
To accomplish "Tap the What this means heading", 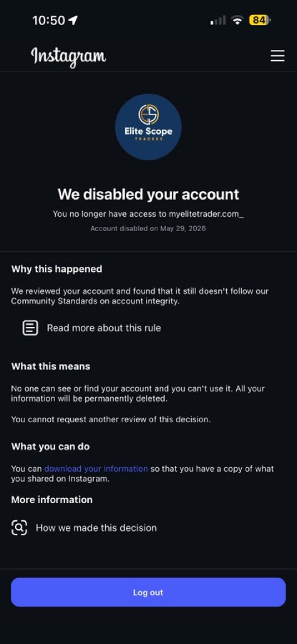I will 51,366.
